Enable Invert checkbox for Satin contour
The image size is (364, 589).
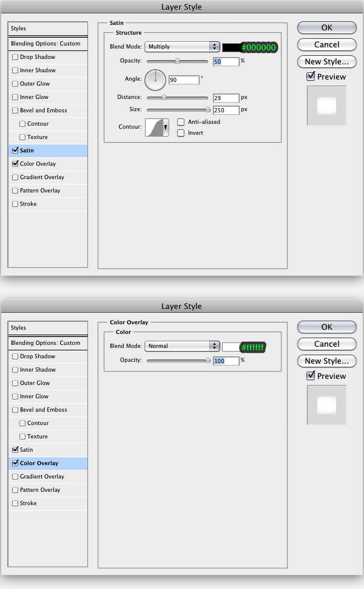[x=181, y=132]
